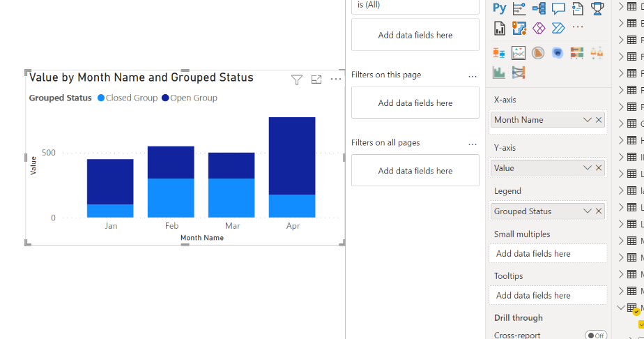Open Focus mode for the chart
644x339 pixels.
coord(316,80)
